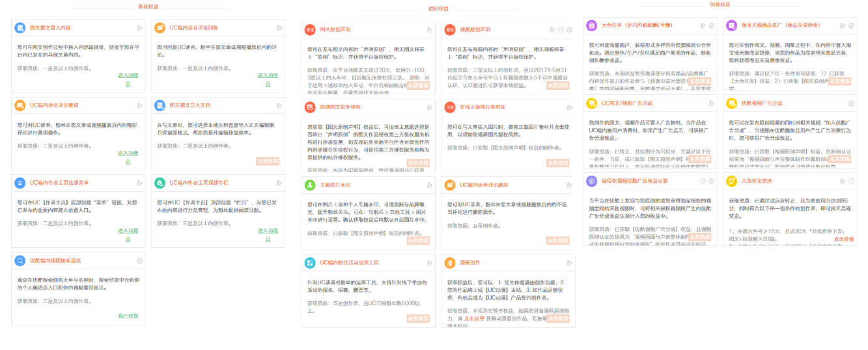
Task: Click the 专属图片水印 card title
Action: point(335,185)
